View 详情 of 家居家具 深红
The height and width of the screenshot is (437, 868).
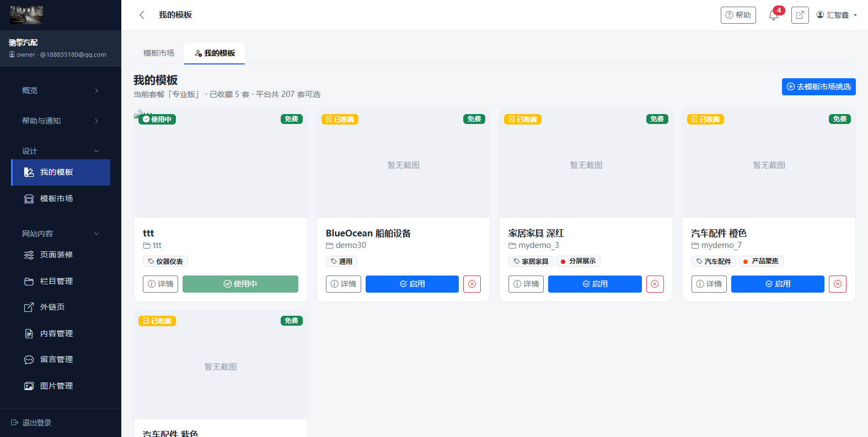point(526,284)
